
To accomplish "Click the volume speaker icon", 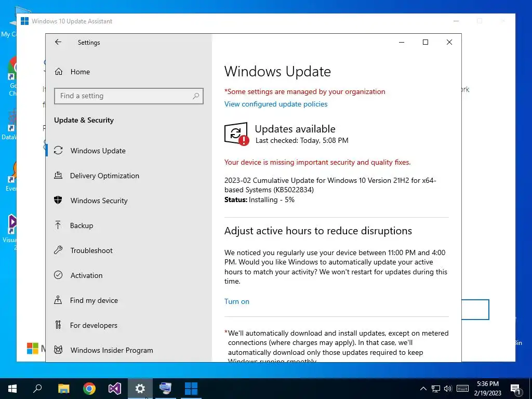I will [448, 389].
